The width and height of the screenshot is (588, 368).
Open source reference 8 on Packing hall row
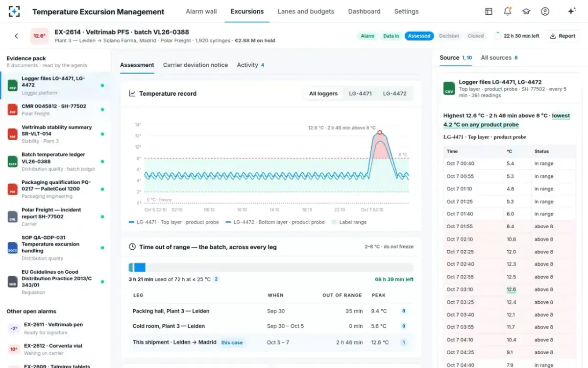point(404,311)
